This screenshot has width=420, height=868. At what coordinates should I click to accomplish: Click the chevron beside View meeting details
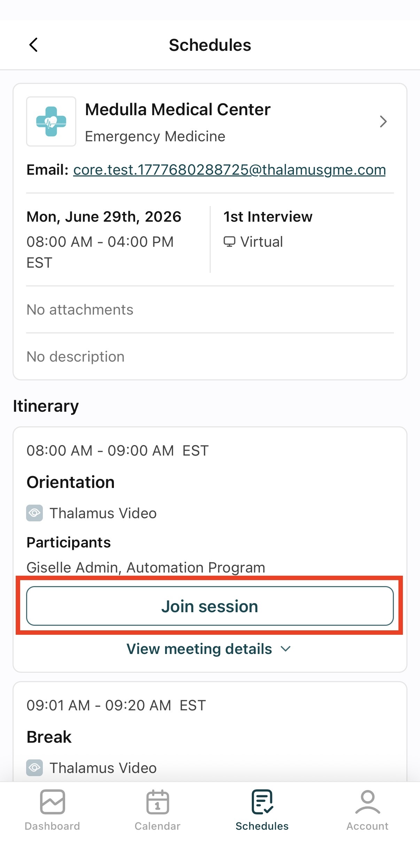pyautogui.click(x=286, y=649)
